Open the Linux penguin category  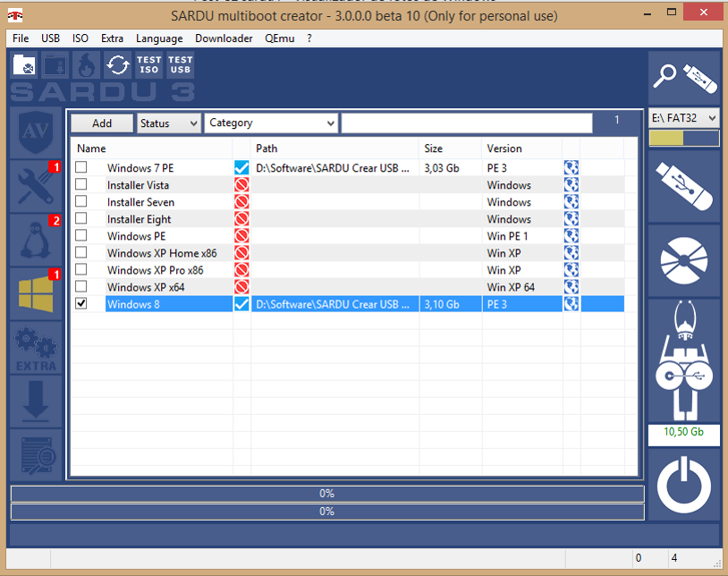pyautogui.click(x=36, y=240)
